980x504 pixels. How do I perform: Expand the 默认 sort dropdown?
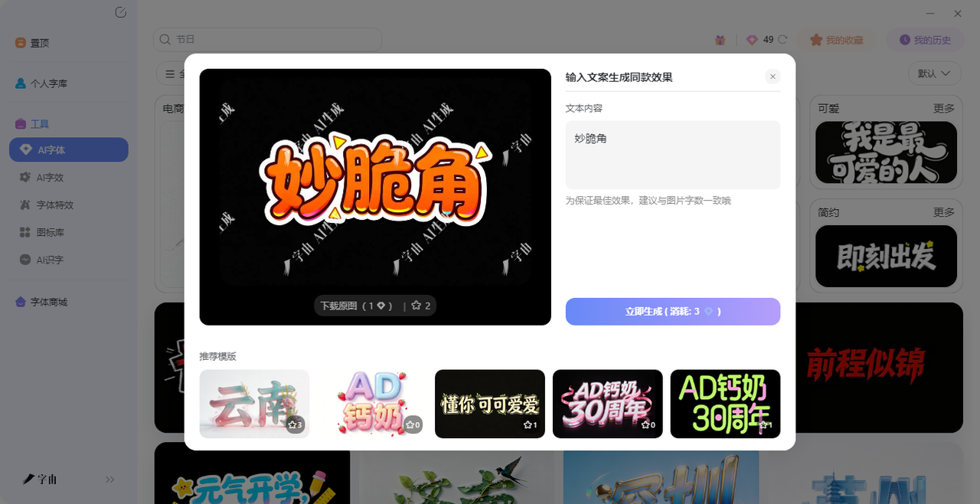[x=934, y=74]
